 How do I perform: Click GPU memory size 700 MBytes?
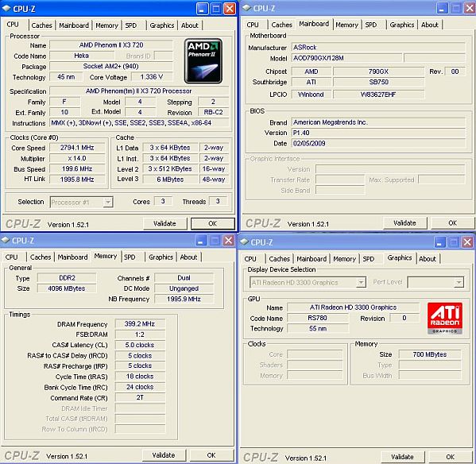[x=430, y=354]
